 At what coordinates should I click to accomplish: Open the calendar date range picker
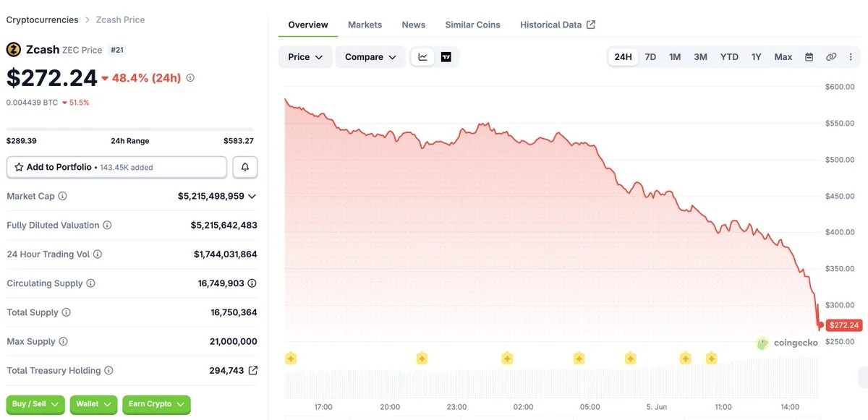tap(809, 57)
